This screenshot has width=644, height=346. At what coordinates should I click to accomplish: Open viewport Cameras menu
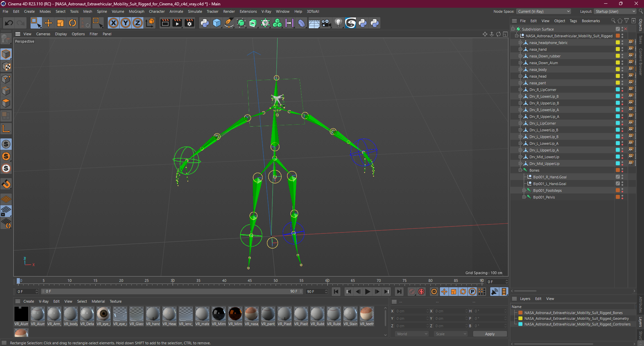pos(43,34)
